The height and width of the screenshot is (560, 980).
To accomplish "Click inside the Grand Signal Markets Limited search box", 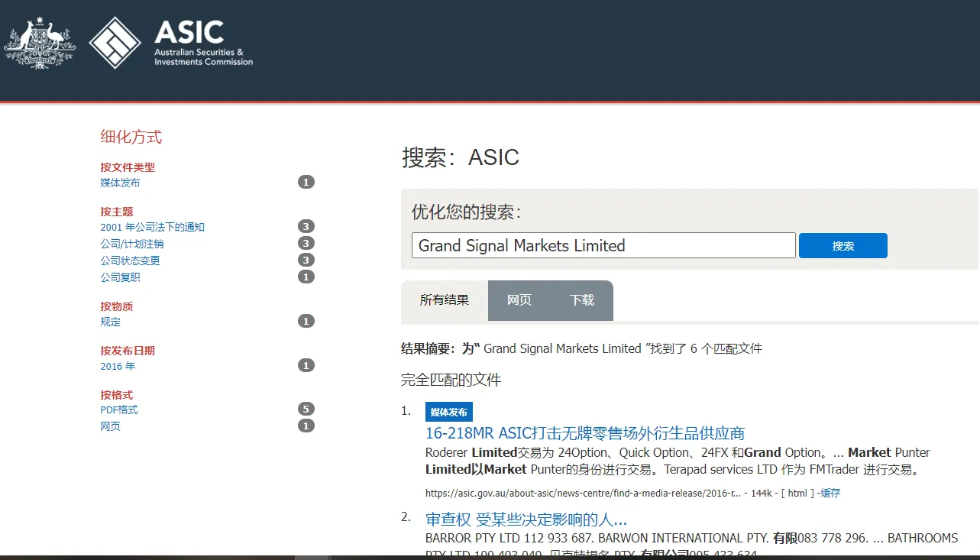I will tap(603, 245).
